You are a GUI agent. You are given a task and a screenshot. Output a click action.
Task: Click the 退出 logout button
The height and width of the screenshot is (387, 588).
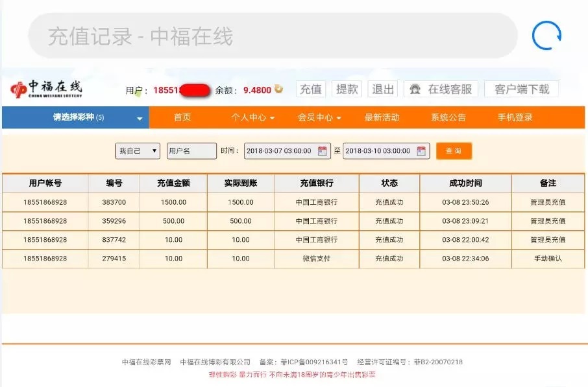382,89
